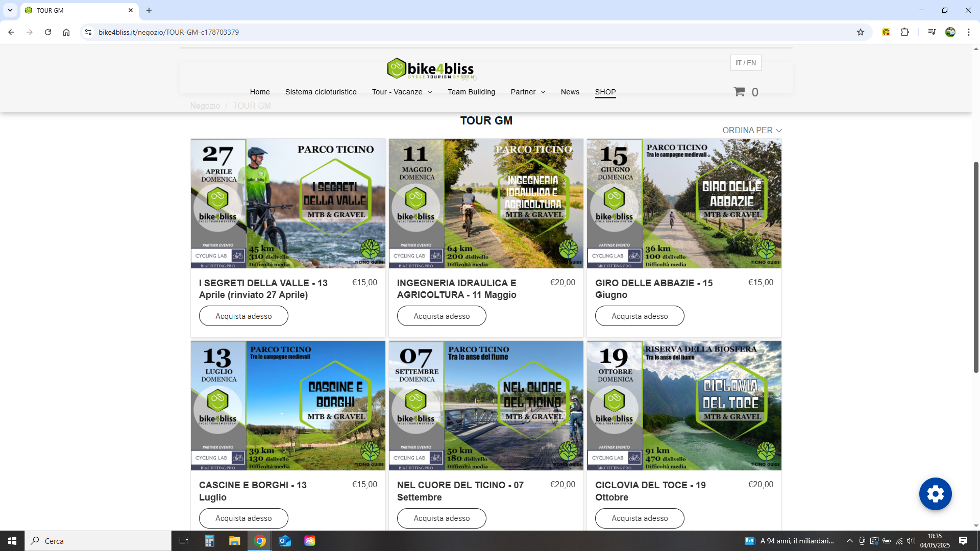Close the TOUR GM tab
This screenshot has width=980, height=551.
point(131,10)
